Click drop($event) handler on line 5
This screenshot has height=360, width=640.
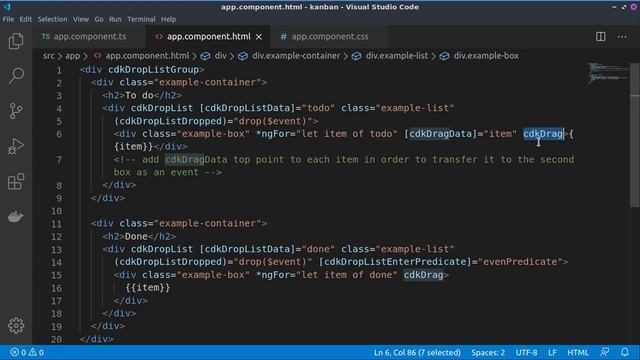pos(273,121)
